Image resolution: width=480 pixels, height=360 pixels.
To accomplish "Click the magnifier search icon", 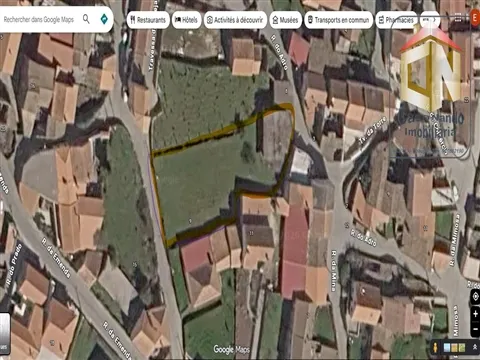I will pyautogui.click(x=86, y=19).
